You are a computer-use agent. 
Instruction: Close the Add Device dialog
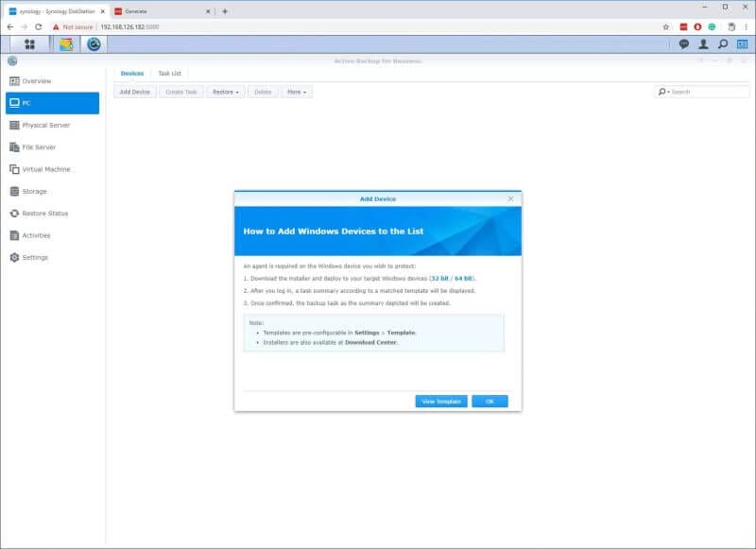click(510, 199)
